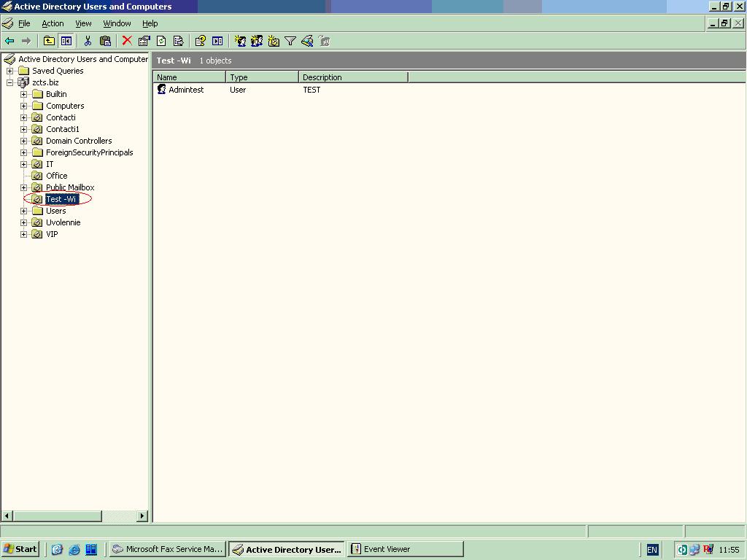This screenshot has width=747, height=560.
Task: Sort by the Type column header
Action: [262, 77]
